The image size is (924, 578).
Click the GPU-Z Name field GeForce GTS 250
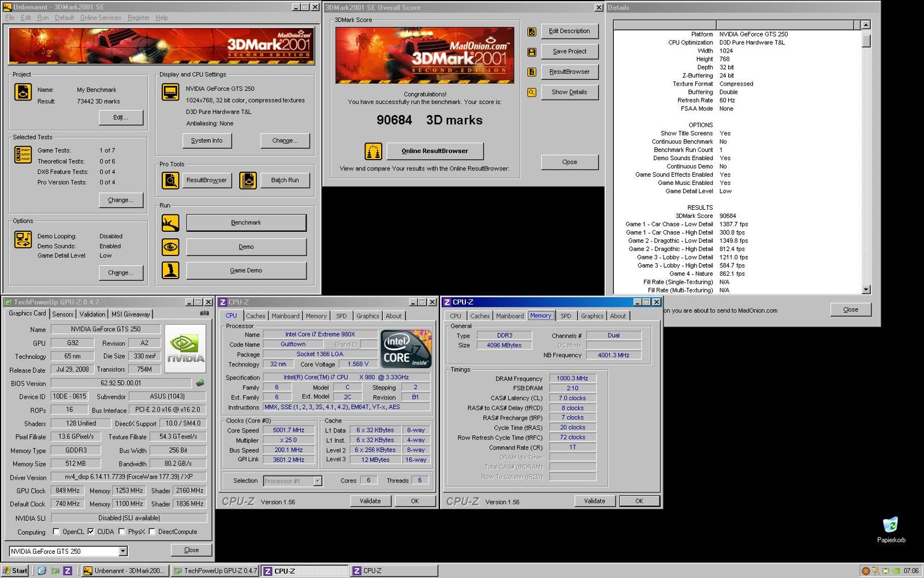tap(106, 329)
